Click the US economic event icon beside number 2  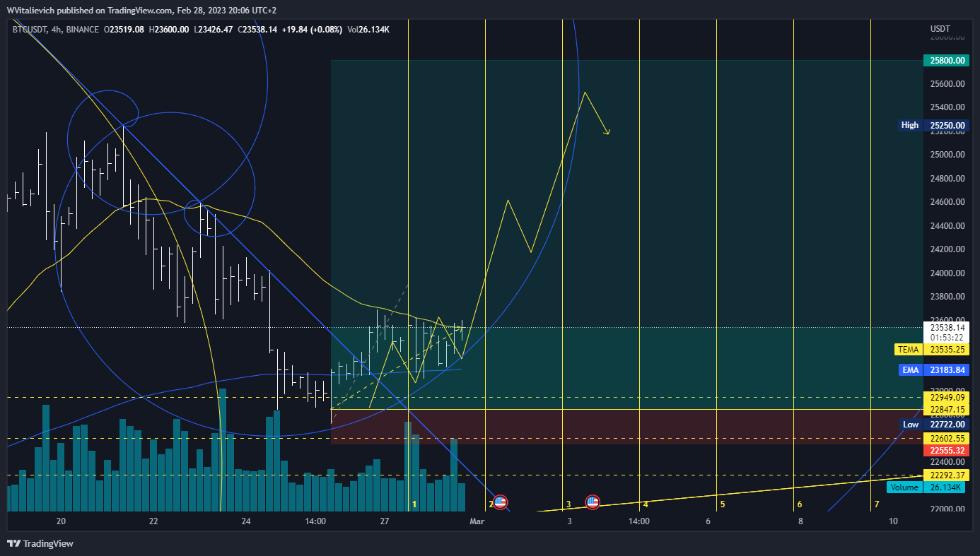501,502
